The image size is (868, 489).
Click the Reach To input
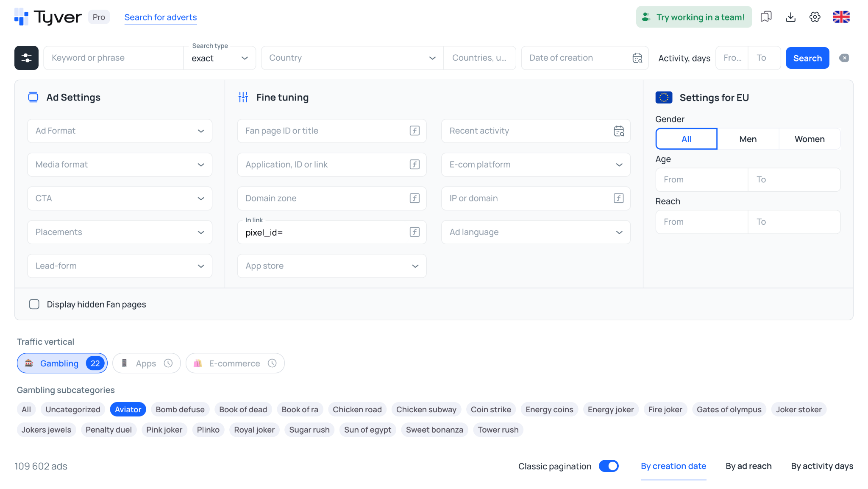click(794, 222)
